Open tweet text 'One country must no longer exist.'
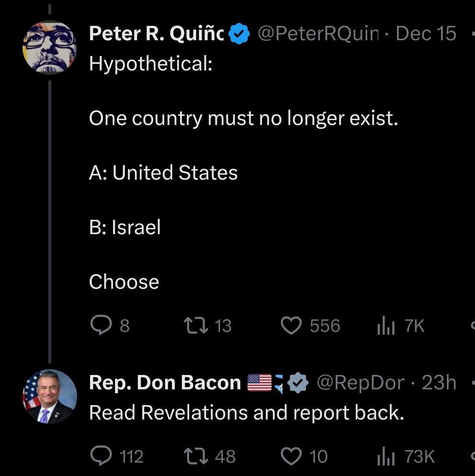This screenshot has width=475, height=476. pyautogui.click(x=243, y=118)
